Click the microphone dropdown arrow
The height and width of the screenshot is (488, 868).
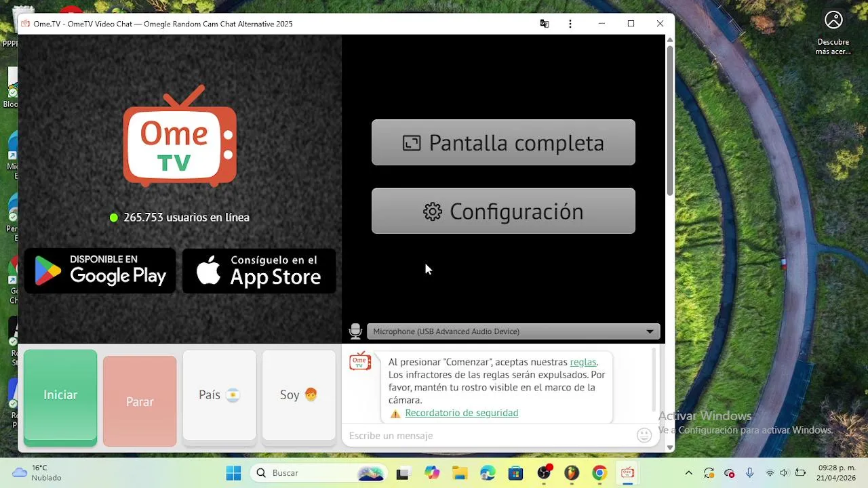click(650, 331)
